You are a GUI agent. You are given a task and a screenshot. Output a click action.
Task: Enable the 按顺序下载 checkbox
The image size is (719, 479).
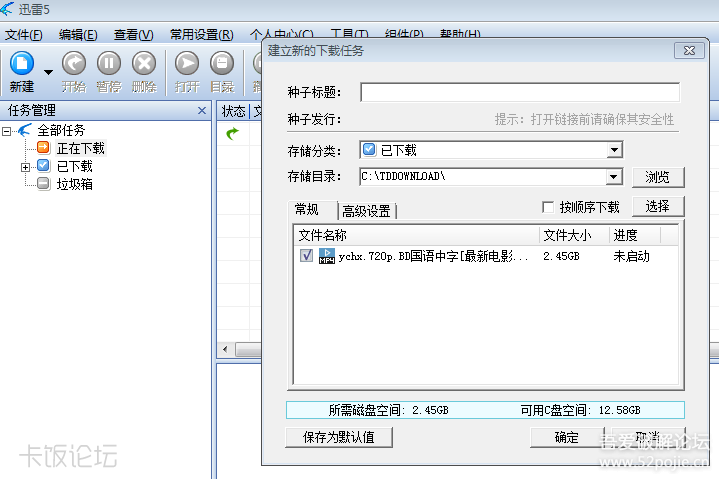(x=547, y=208)
